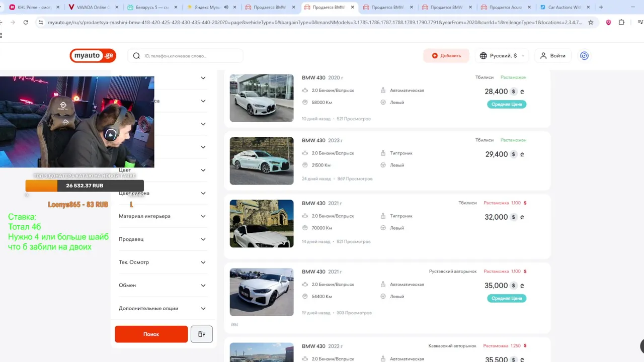Go forward with the browser arrow
The height and width of the screenshot is (362, 644).
13,22
